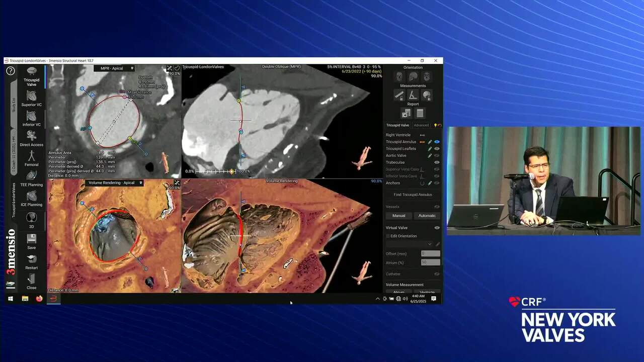The height and width of the screenshot is (362, 644).
Task: Select the first Orientation skull icon
Action: point(399,76)
